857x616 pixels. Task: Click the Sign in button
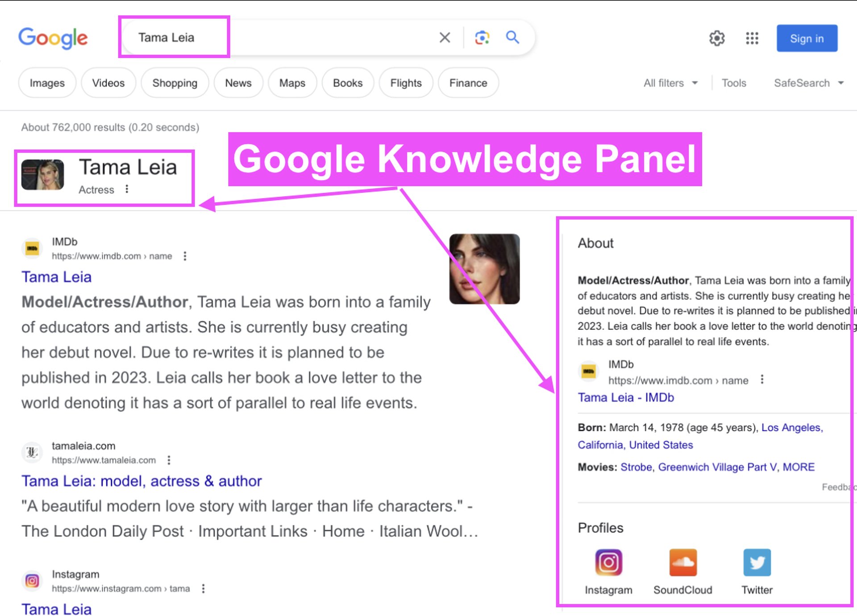[x=807, y=38]
